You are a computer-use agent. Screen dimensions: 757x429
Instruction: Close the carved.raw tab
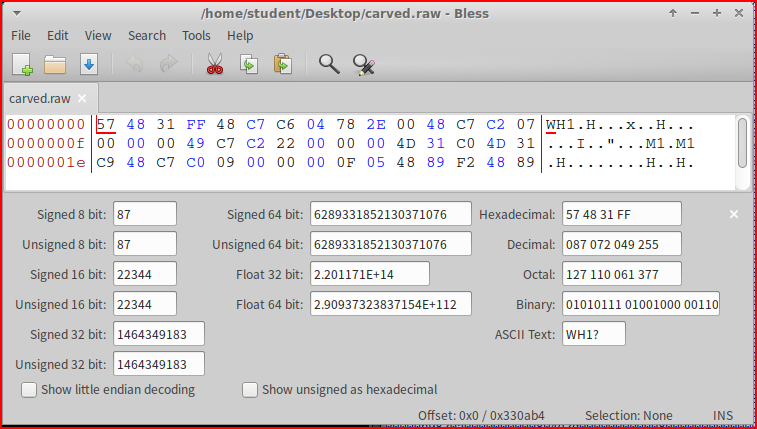pyautogui.click(x=83, y=98)
